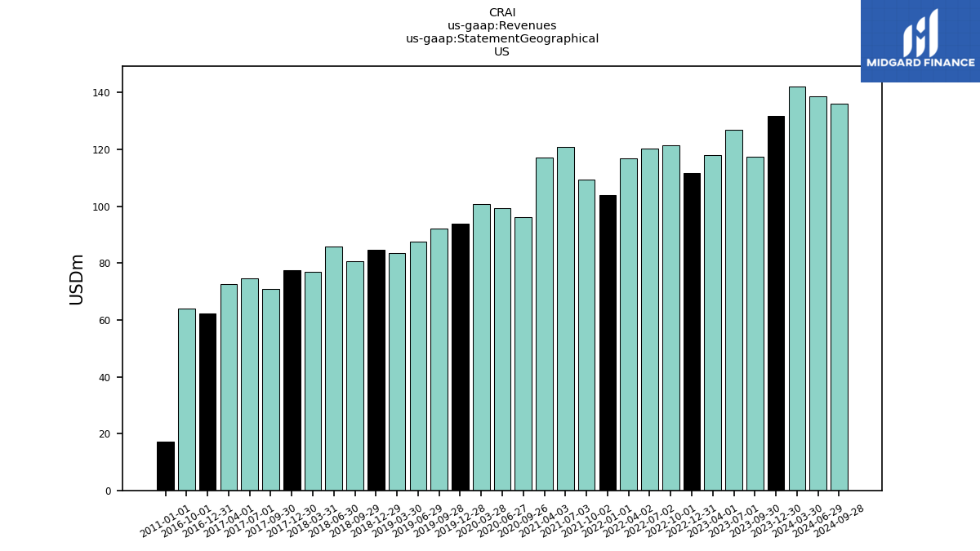Click the bar for 2019-03-30
The height and width of the screenshot is (551, 980).
tap(397, 371)
